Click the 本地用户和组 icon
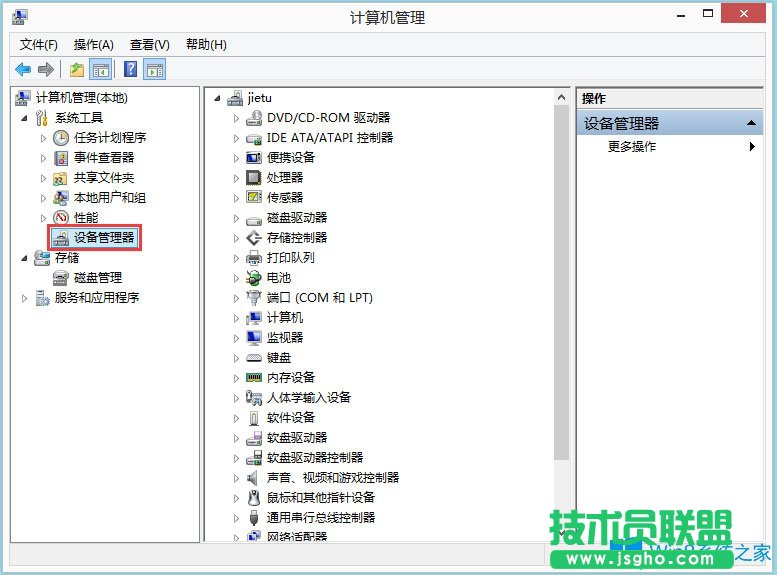The height and width of the screenshot is (575, 777). coord(60,198)
